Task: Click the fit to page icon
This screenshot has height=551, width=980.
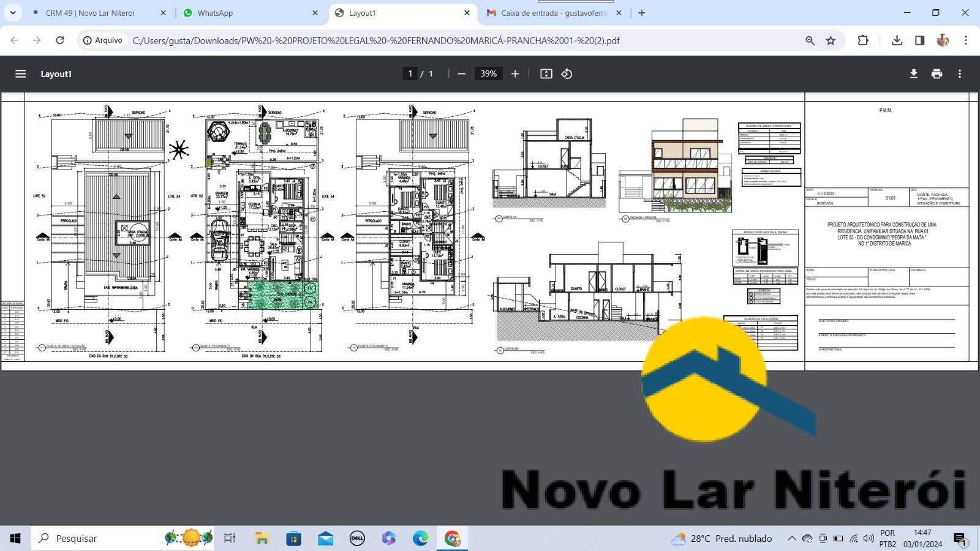Action: (x=546, y=73)
